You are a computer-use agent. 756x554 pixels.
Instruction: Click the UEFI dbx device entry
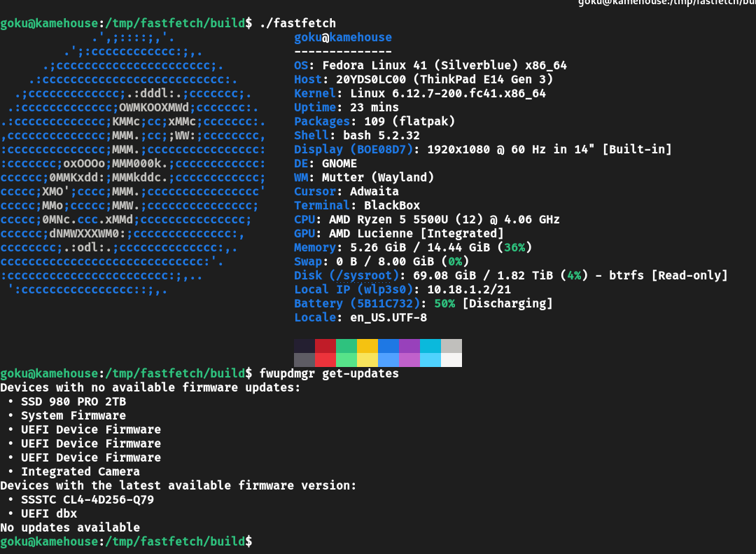(x=49, y=513)
